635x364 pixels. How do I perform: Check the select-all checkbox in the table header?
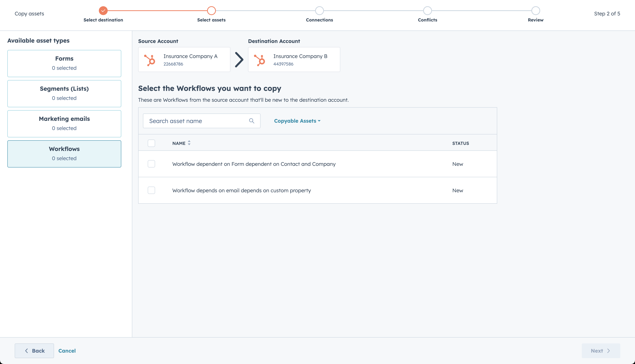point(151,143)
